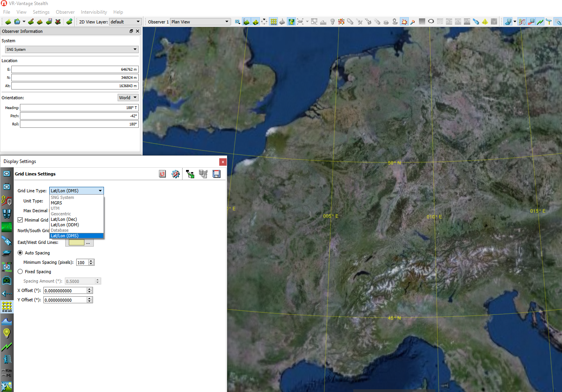The image size is (562, 392).
Task: Click the E location coordinate field
Action: [75, 69]
